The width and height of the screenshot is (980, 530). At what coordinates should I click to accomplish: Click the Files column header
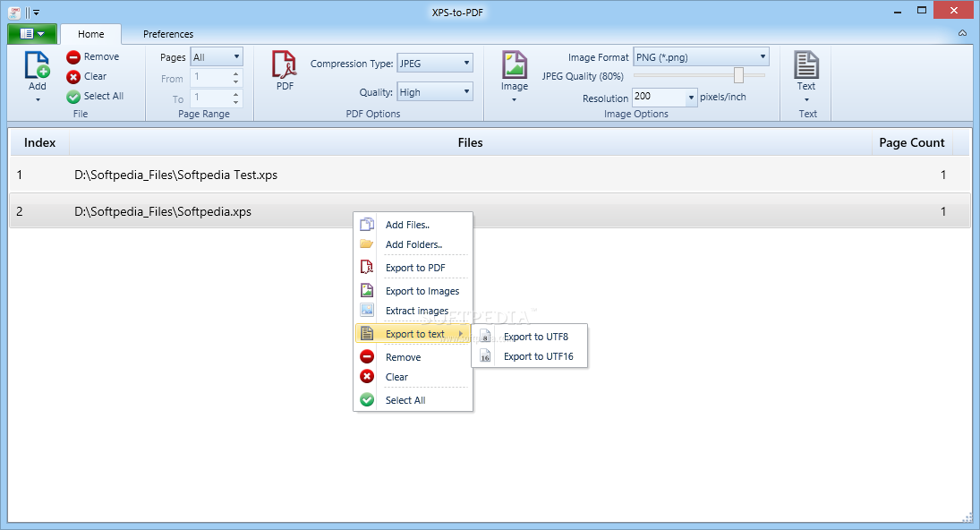click(470, 142)
